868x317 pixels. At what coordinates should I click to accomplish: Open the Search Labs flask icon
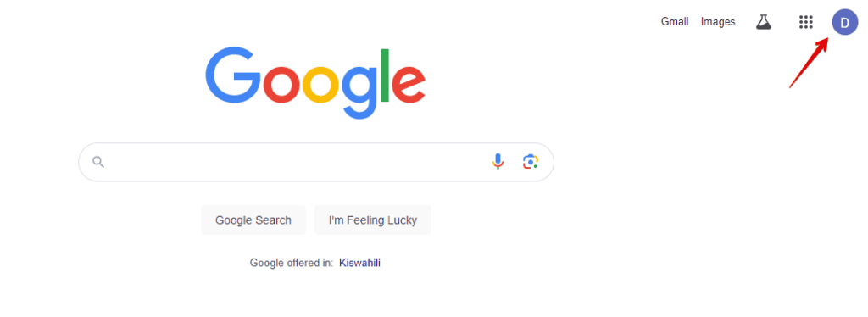[764, 22]
